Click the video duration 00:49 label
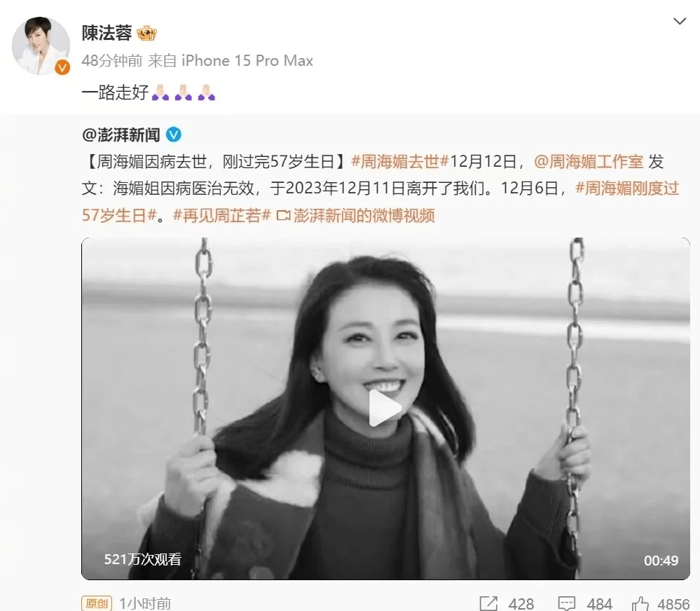700x611 pixels. (x=661, y=560)
